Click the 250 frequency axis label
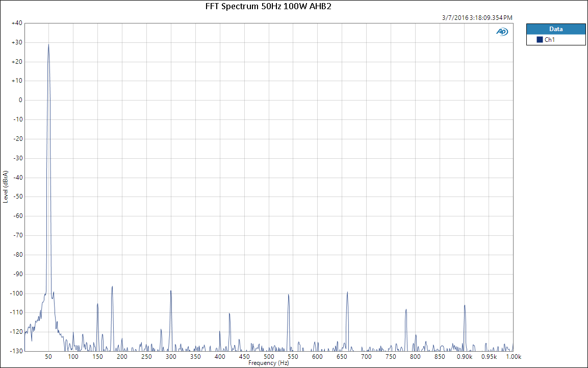 point(146,357)
